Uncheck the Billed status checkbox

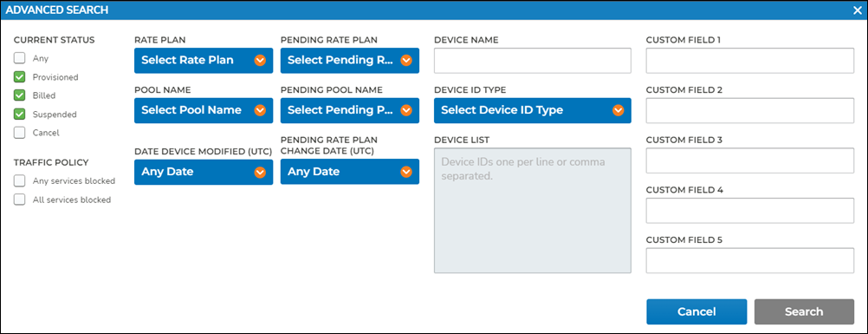[x=20, y=95]
